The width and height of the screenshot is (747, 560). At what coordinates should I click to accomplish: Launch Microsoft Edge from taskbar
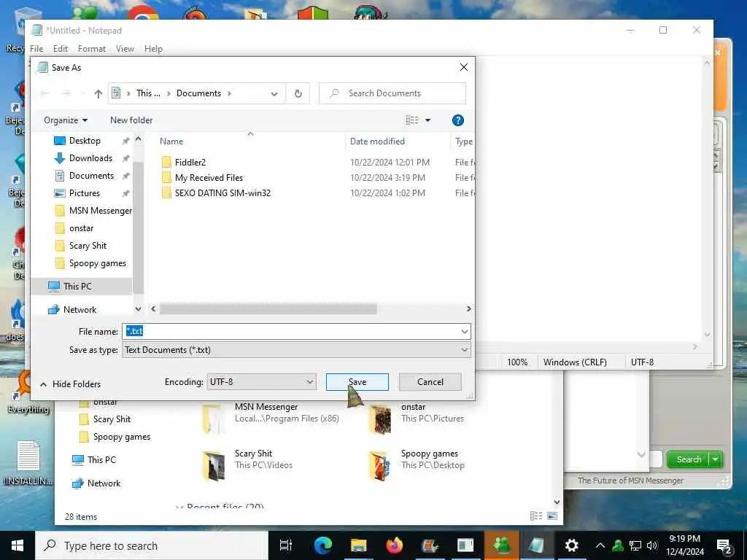[x=322, y=545]
